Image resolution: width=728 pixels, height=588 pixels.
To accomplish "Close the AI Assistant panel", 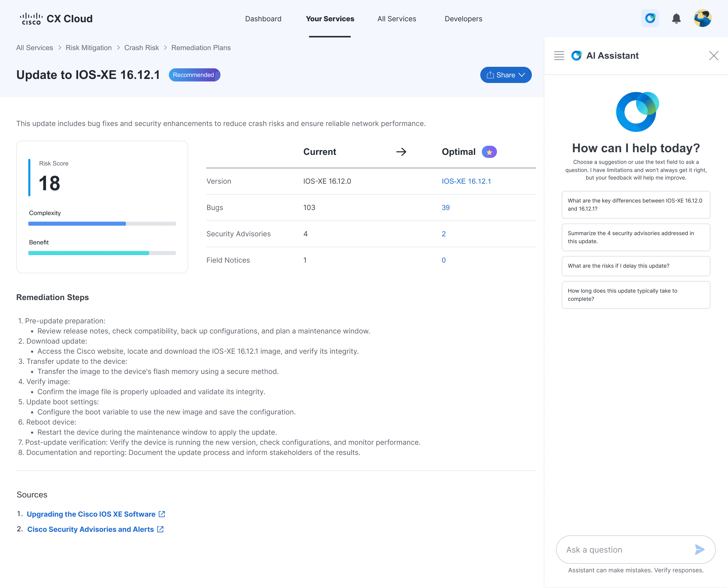I will tap(713, 56).
